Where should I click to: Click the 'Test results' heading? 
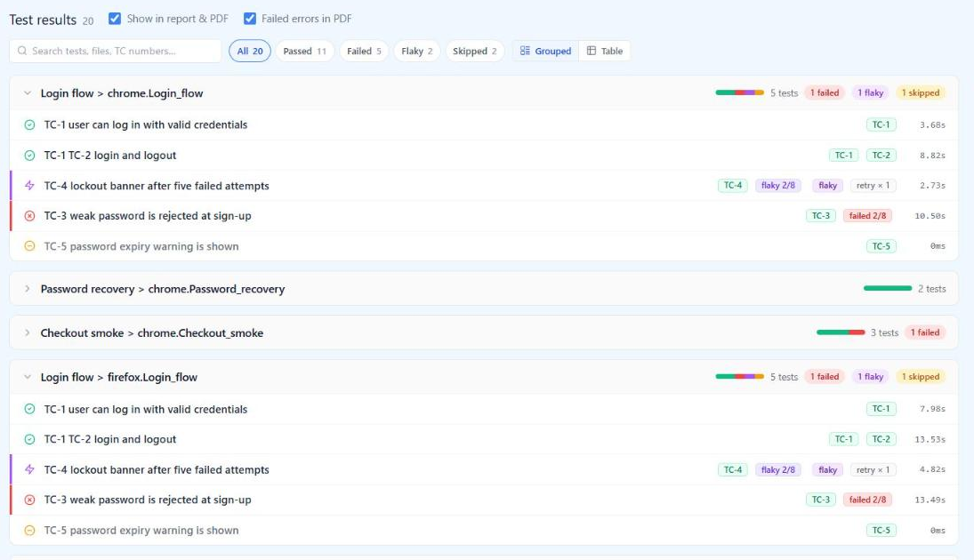(x=43, y=20)
